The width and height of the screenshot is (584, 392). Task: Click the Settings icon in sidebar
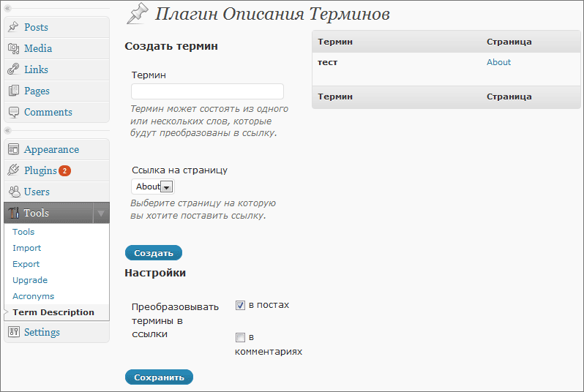pos(13,332)
